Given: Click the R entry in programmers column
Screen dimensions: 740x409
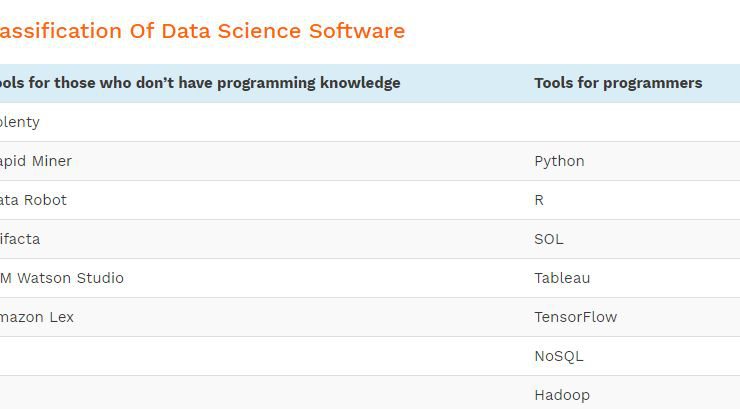Looking at the screenshot, I should click(539, 200).
